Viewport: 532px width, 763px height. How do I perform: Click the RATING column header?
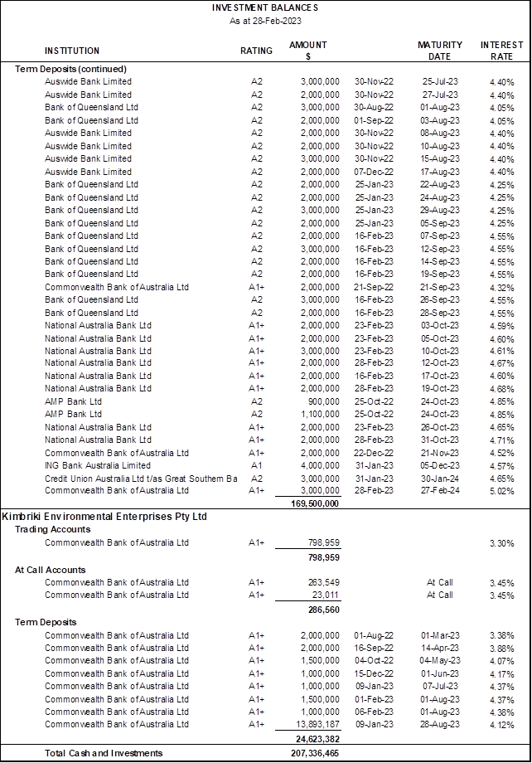(256, 51)
